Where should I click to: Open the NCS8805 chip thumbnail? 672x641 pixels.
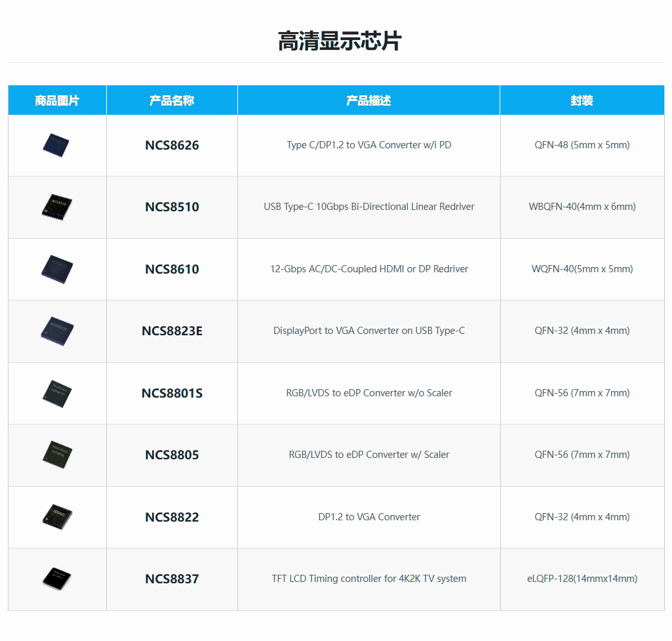56,454
